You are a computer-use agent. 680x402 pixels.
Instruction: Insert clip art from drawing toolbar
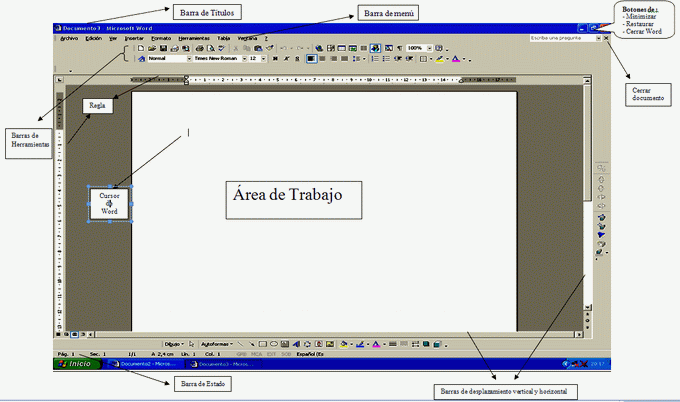click(319, 344)
